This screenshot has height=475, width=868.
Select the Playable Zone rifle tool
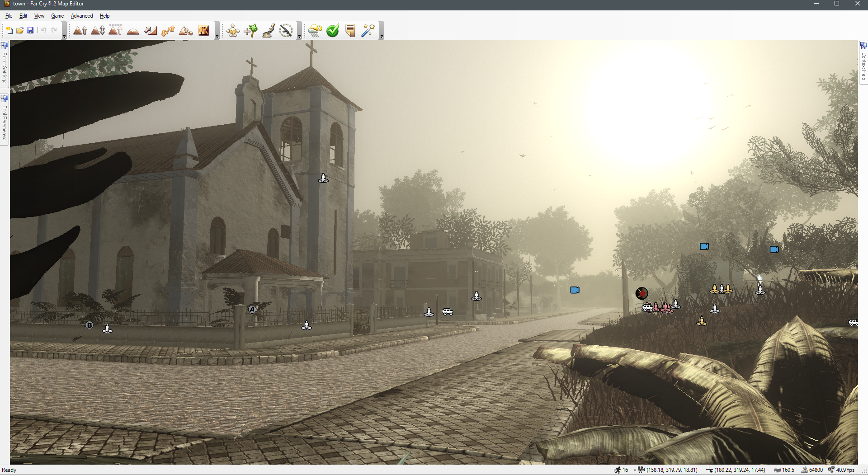286,30
